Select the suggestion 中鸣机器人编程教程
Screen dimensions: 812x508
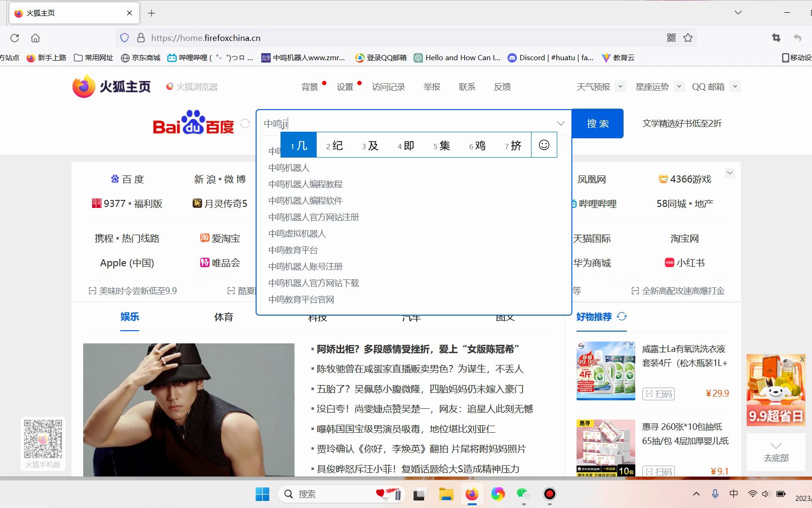point(305,184)
